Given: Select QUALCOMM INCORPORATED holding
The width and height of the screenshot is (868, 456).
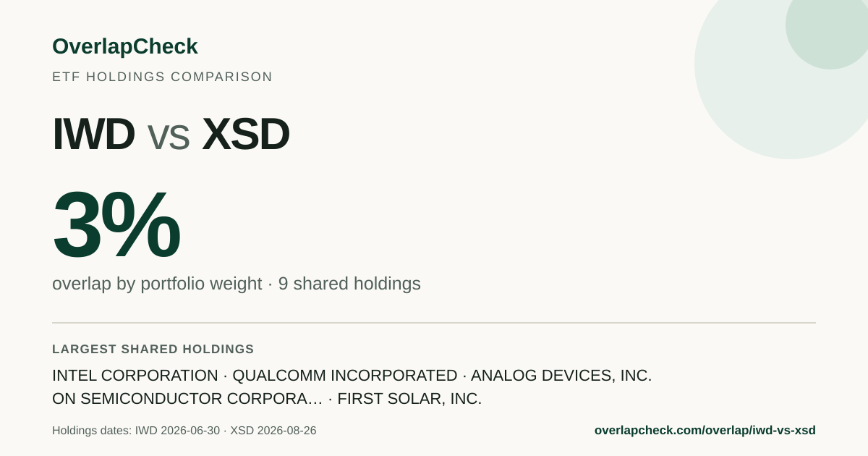Looking at the screenshot, I should 344,376.
